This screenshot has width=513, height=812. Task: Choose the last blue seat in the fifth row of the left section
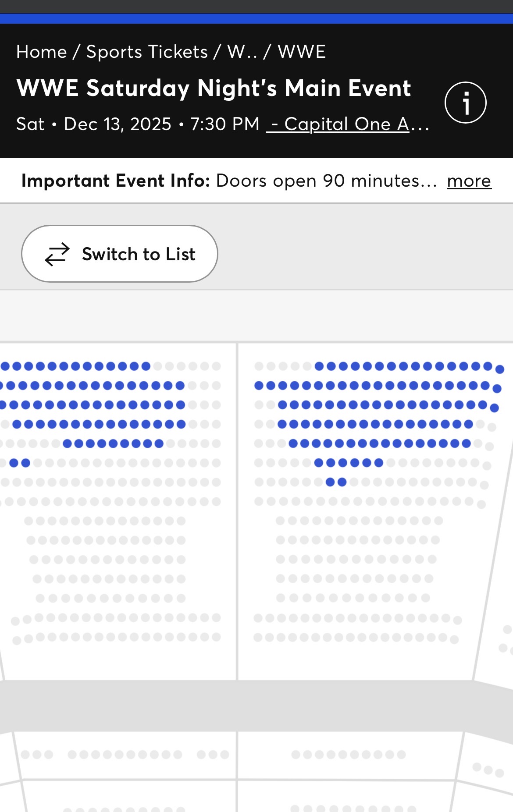159,443
